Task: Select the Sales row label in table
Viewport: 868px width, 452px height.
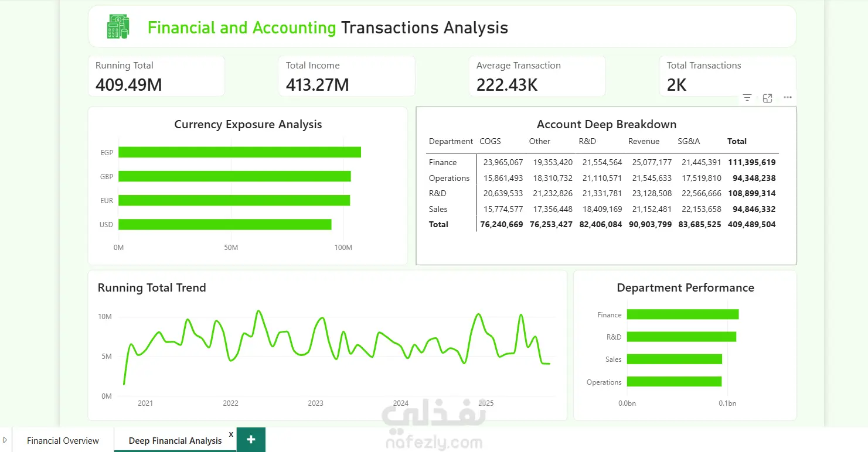Action: pyautogui.click(x=438, y=209)
